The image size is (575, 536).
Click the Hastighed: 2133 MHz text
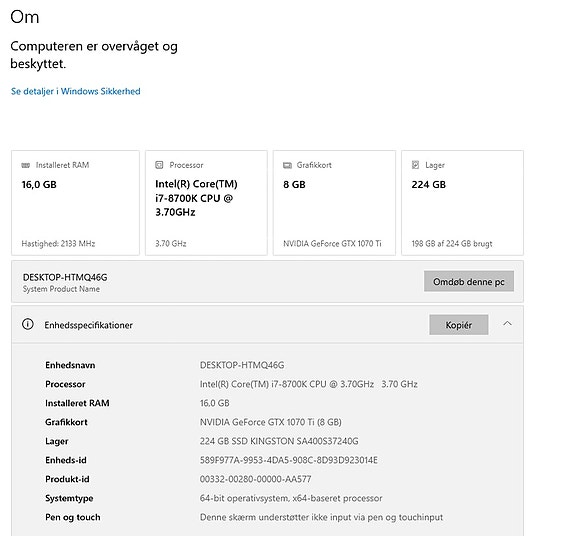tap(58, 244)
